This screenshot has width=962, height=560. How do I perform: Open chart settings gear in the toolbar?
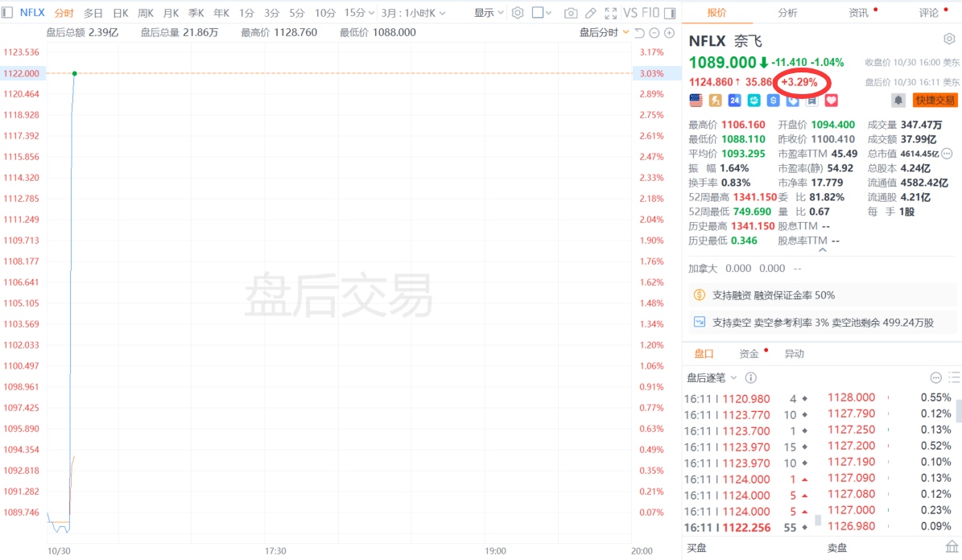click(x=518, y=13)
